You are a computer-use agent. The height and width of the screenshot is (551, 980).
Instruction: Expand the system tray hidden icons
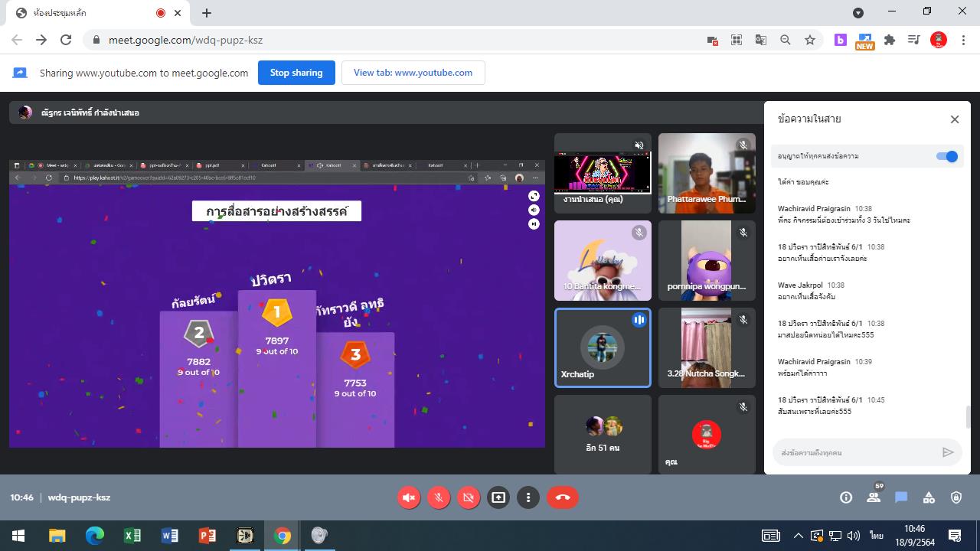(798, 536)
